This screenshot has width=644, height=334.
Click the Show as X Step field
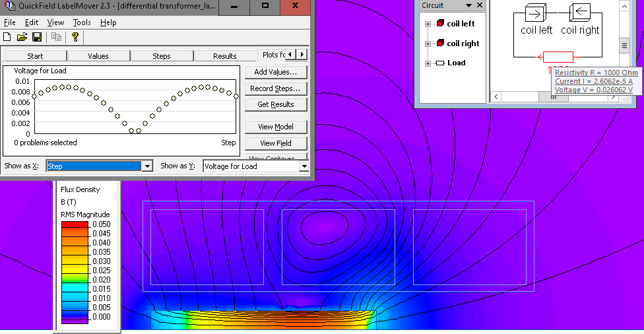pos(94,166)
